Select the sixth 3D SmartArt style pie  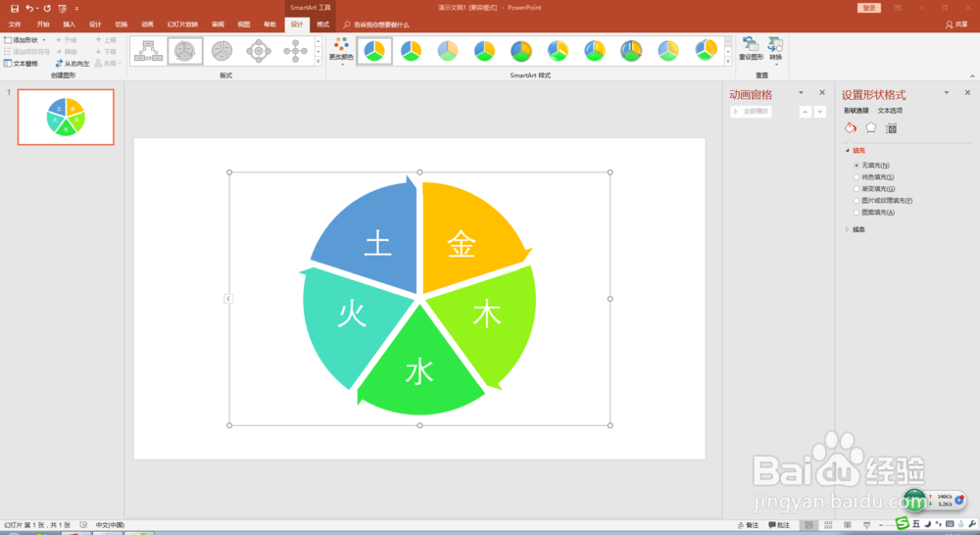[x=559, y=51]
